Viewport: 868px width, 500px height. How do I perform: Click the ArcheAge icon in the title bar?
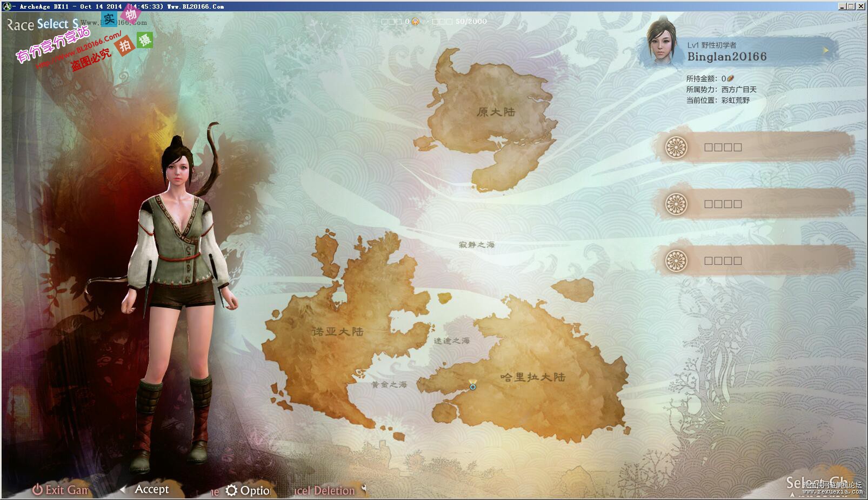(7, 6)
